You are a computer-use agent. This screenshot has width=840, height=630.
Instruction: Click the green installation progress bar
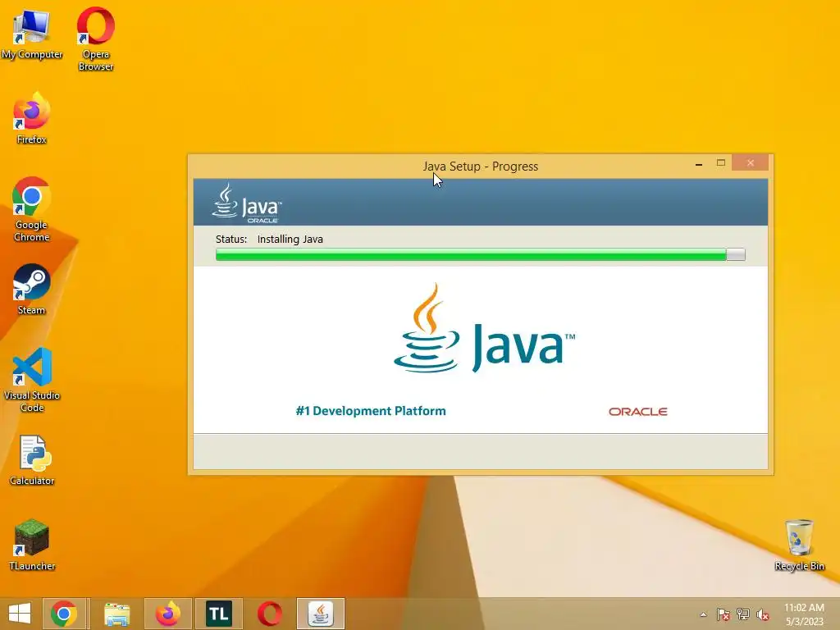pos(480,254)
